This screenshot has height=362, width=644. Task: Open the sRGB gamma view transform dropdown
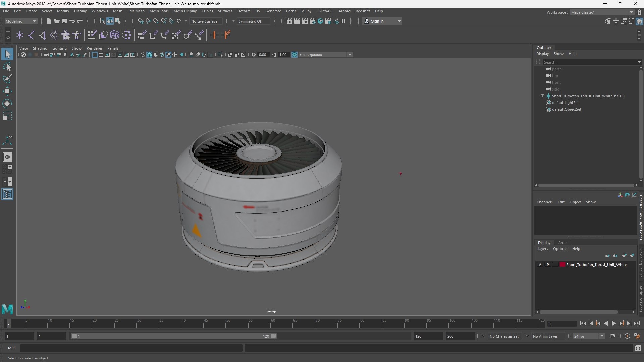(325, 55)
